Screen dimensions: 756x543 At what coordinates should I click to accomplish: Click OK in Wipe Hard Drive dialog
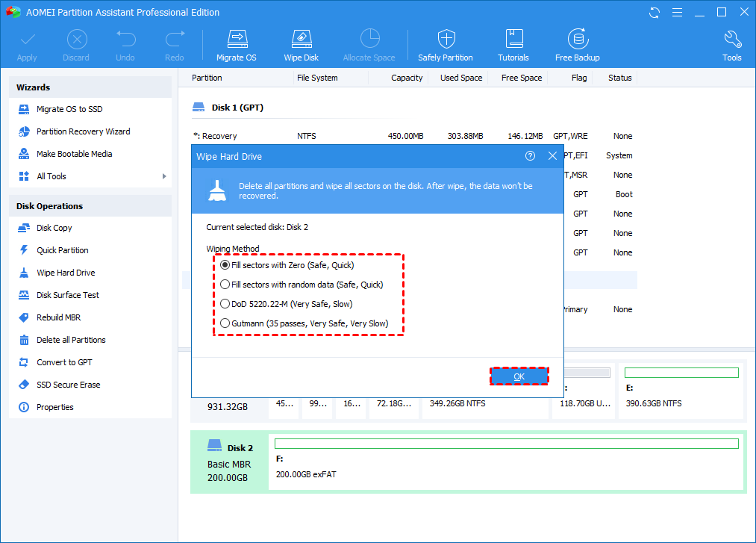pyautogui.click(x=519, y=376)
